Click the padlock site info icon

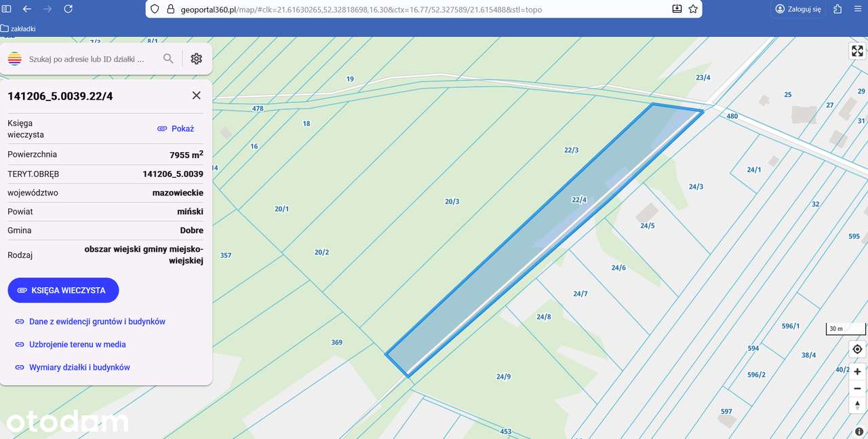(x=170, y=9)
